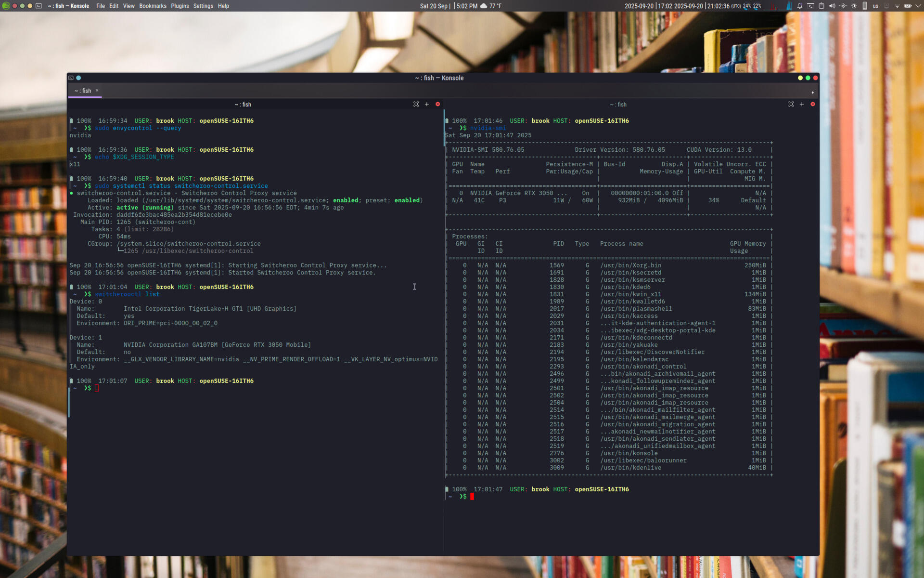The image size is (924, 578).
Task: Toggle the pin dot in Konsole titlebar
Action: click(78, 78)
